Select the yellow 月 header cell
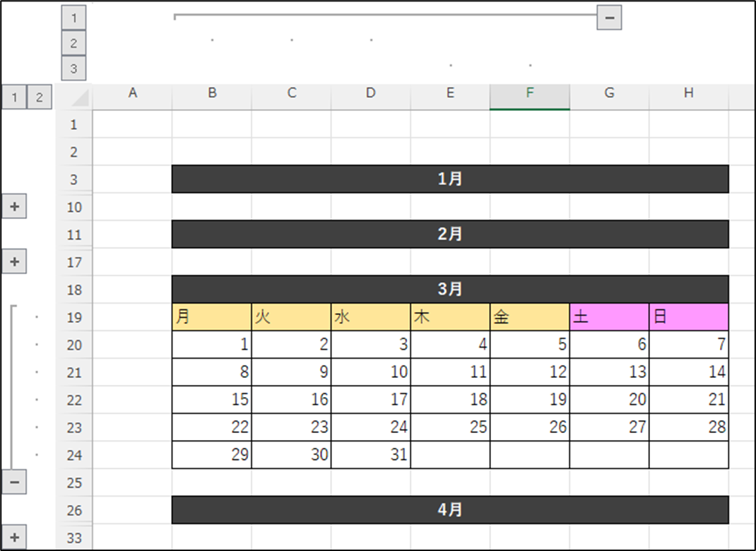Screen dimensions: 756x551 click(212, 317)
